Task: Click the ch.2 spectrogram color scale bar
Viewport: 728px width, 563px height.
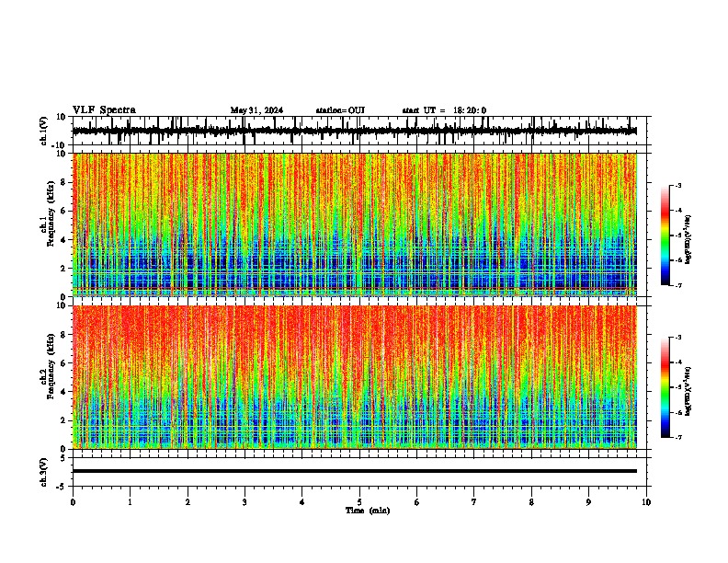Action: point(665,387)
